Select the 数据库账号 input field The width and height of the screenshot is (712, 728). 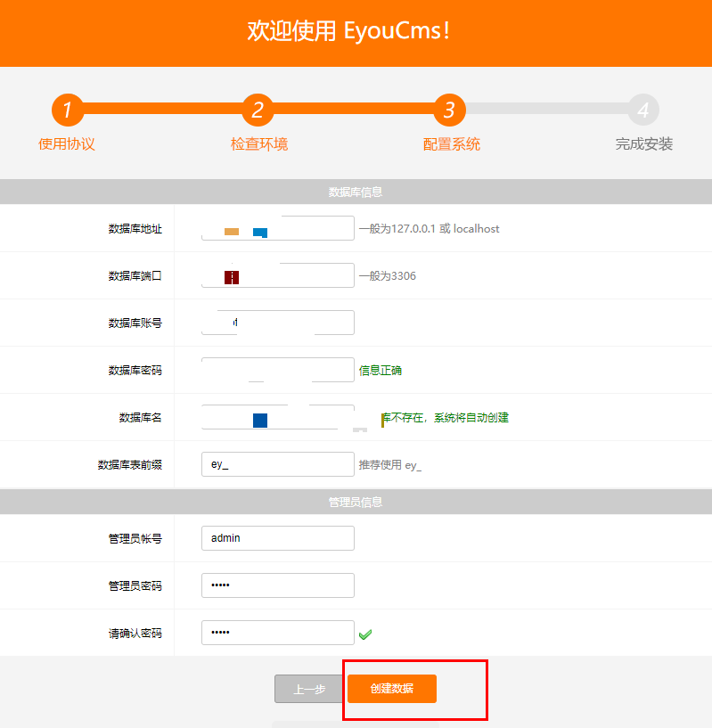click(278, 323)
